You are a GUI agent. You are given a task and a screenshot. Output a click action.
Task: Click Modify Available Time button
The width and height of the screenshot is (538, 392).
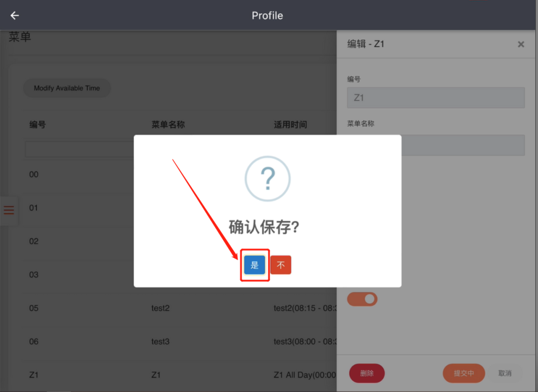click(67, 88)
